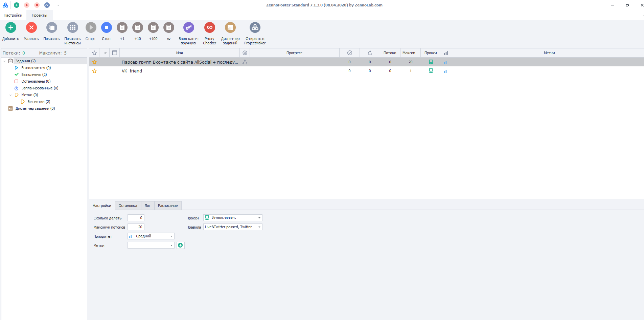Click the Имя column header

tap(180, 53)
